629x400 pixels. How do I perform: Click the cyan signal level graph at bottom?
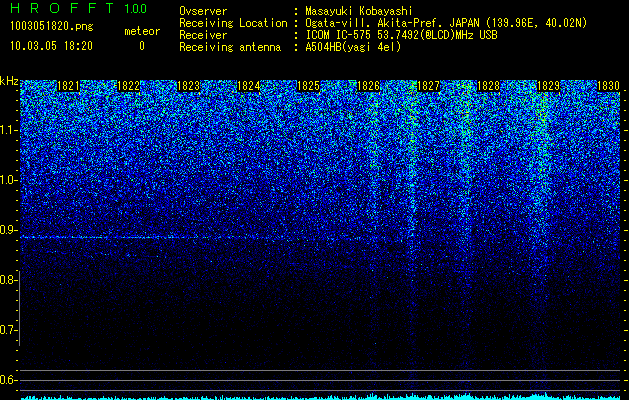[321, 396]
